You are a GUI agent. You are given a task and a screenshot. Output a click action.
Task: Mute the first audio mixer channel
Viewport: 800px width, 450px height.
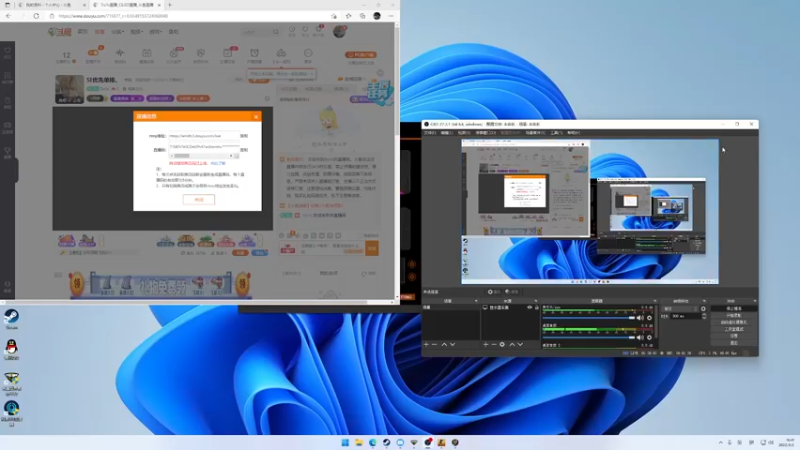coord(640,318)
